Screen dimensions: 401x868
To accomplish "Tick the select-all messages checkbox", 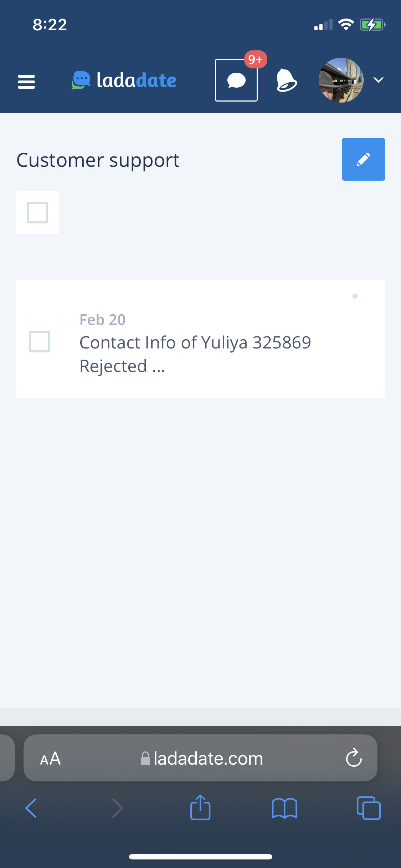I will point(37,213).
